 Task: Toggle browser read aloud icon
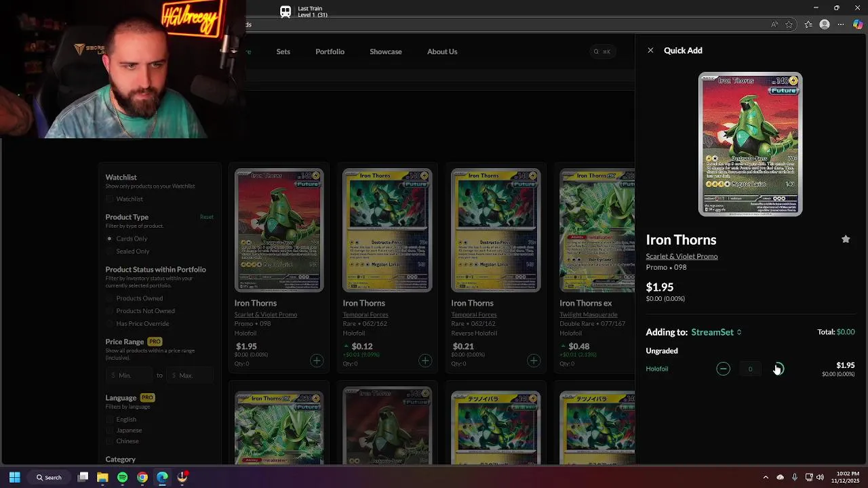point(774,24)
